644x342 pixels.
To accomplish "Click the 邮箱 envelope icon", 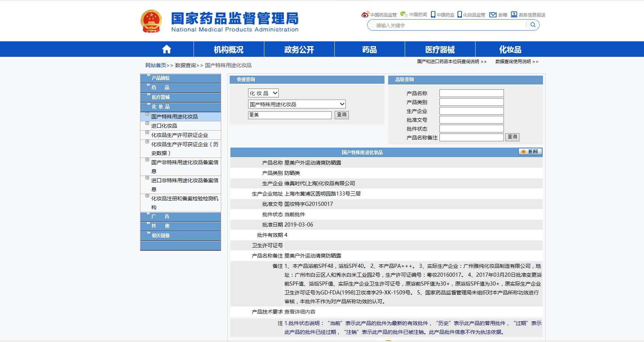I will pos(493,15).
